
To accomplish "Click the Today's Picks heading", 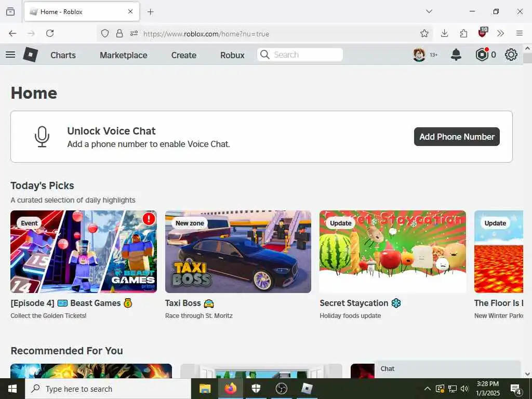I will point(42,185).
